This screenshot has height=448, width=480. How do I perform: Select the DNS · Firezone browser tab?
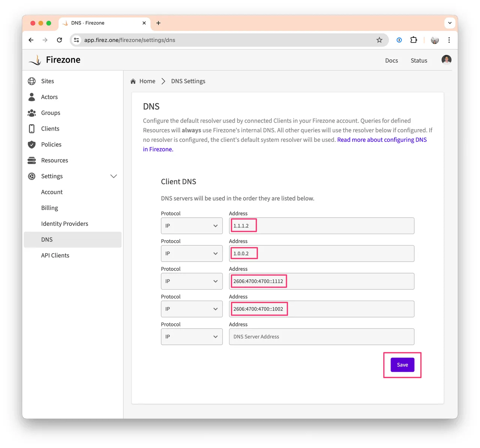pos(105,23)
